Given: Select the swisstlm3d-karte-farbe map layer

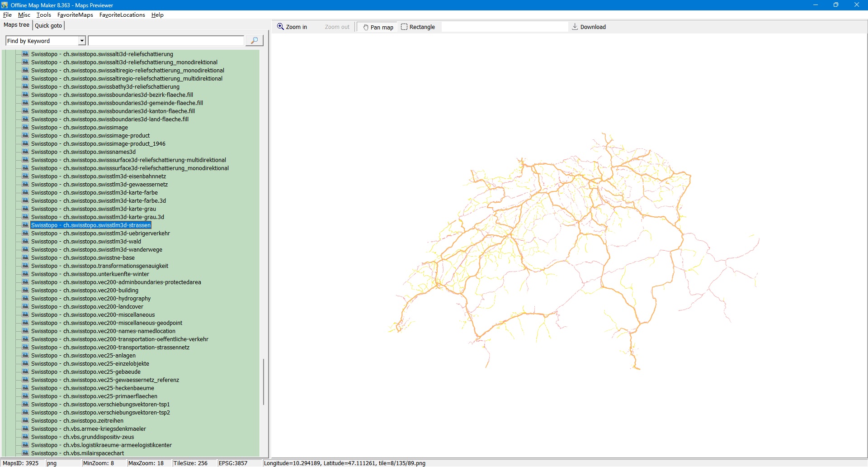Looking at the screenshot, I should point(94,193).
